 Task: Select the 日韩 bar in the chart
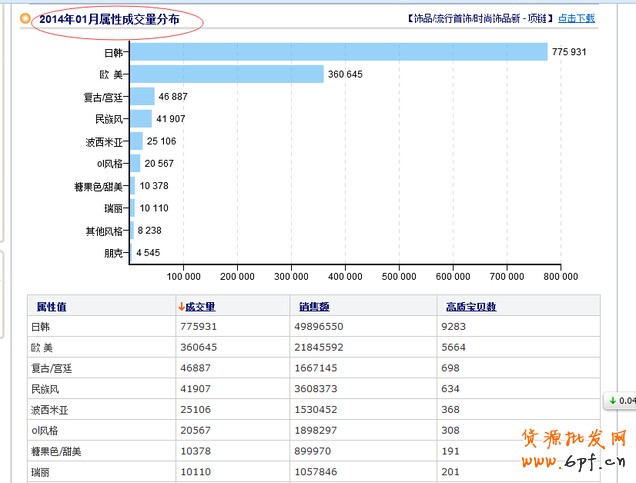point(338,51)
